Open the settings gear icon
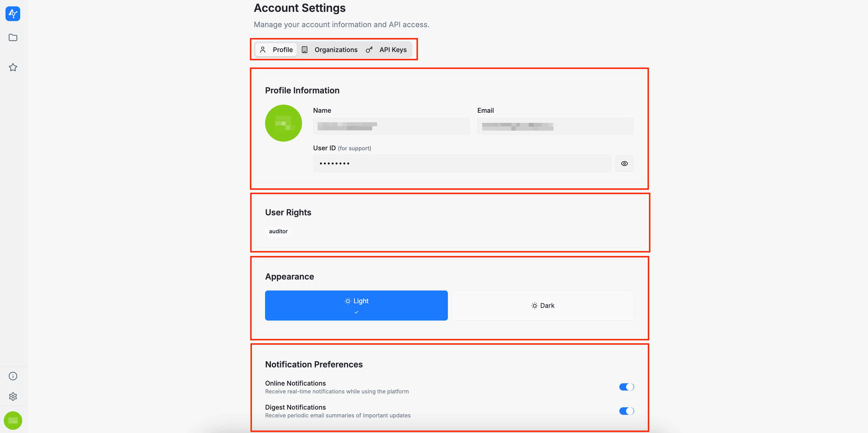The height and width of the screenshot is (433, 868). (13, 397)
